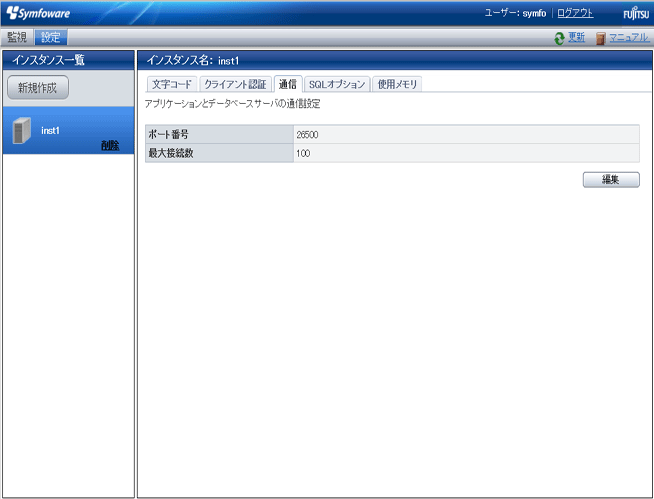Select the 通信 tab

(x=288, y=84)
